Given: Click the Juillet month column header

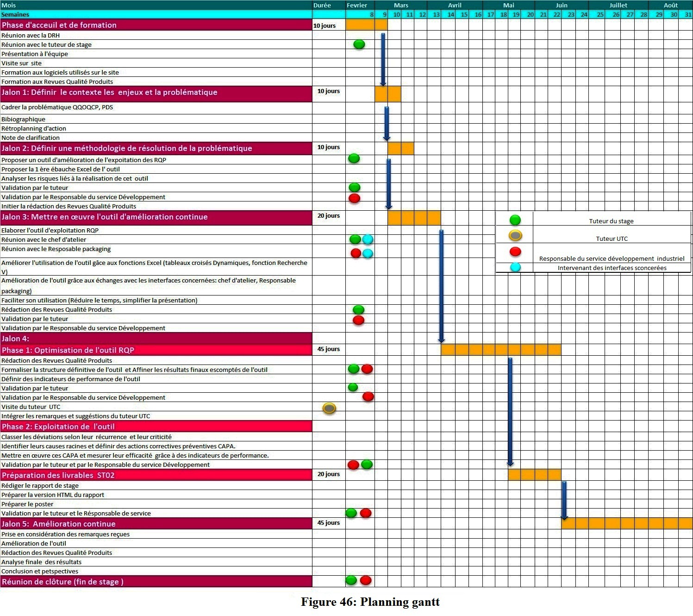Looking at the screenshot, I should point(618,5).
